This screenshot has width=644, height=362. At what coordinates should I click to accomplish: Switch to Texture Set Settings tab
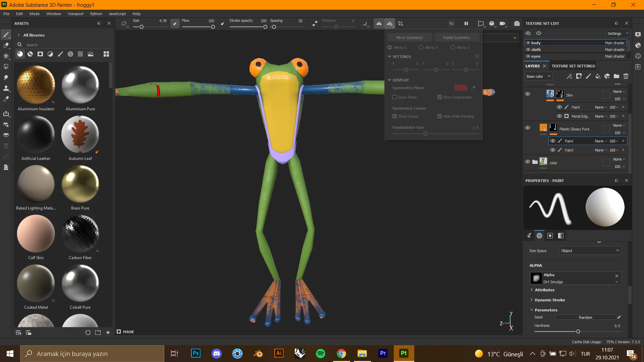[573, 66]
